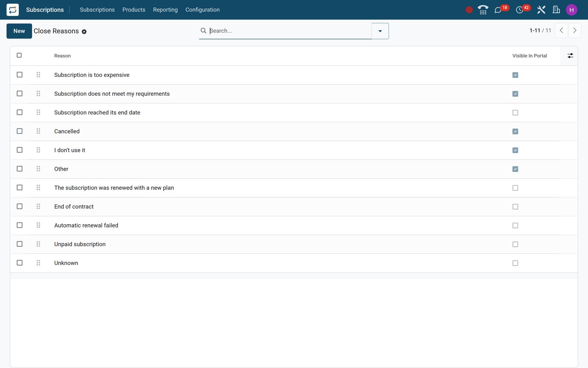Screen dimensions: 588x368
Task: Click the gear icon beside Close Reasons
Action: (x=84, y=32)
